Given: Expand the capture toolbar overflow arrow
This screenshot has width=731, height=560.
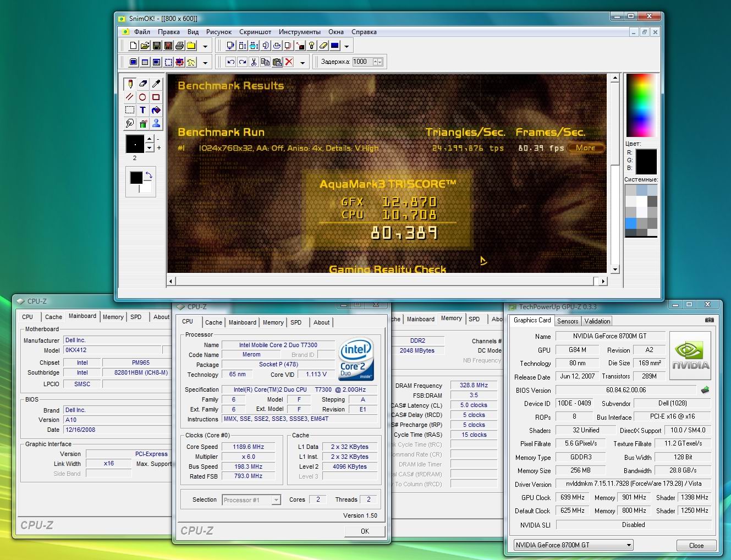Looking at the screenshot, I should [x=205, y=63].
